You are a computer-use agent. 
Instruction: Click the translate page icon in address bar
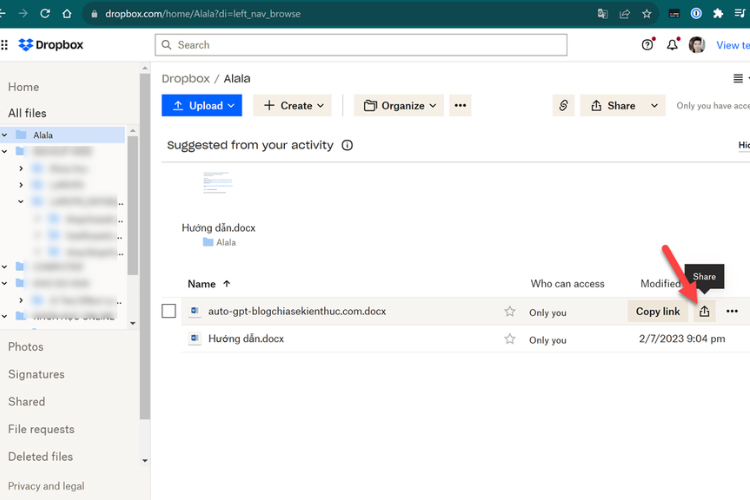click(603, 14)
